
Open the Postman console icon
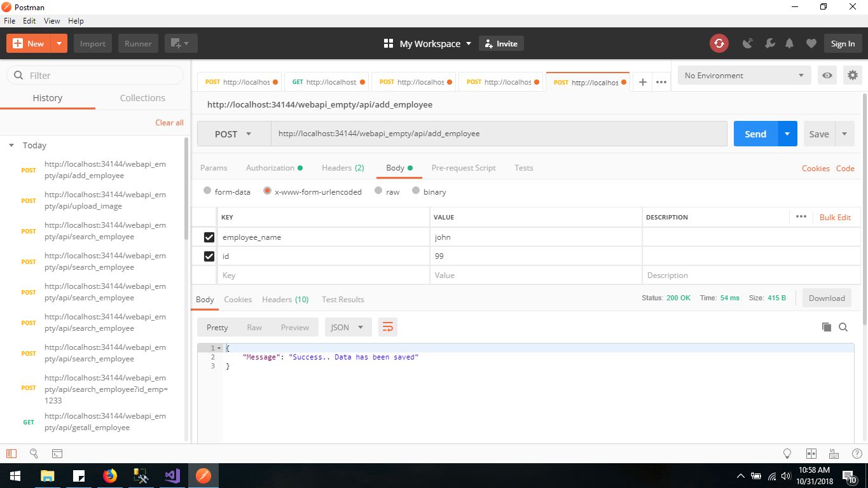(x=57, y=454)
